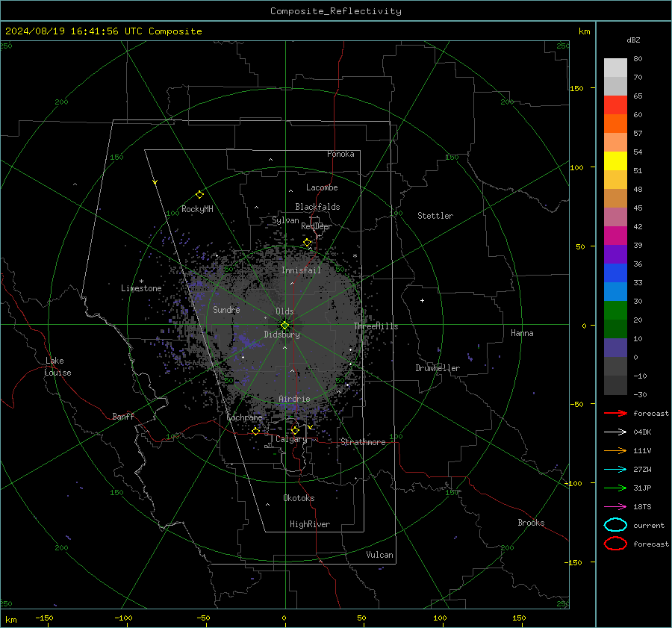Click the Cochrane map label
672x628 pixels.
244,417
